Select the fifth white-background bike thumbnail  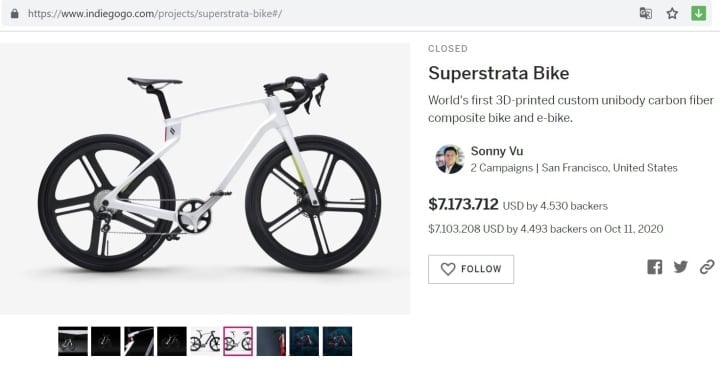point(205,341)
